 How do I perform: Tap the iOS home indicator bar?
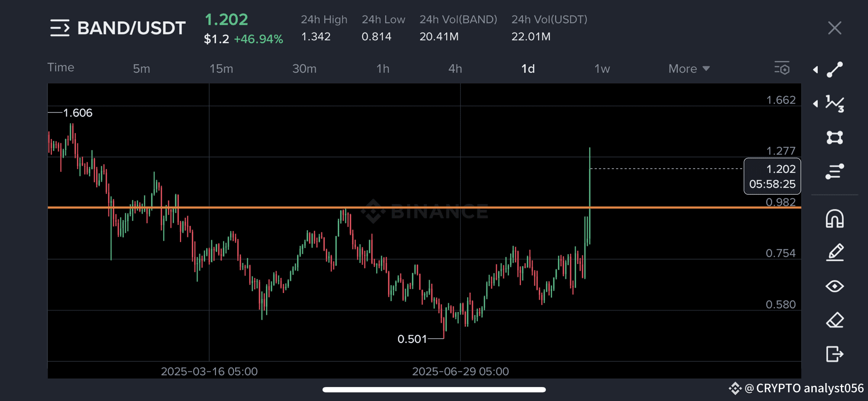coord(434,389)
